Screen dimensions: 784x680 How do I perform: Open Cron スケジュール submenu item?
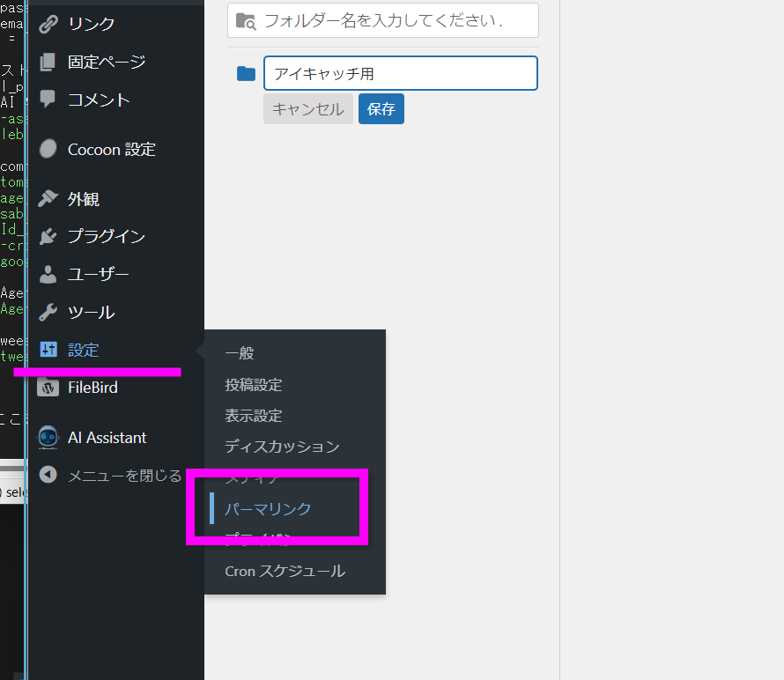pyautogui.click(x=285, y=571)
